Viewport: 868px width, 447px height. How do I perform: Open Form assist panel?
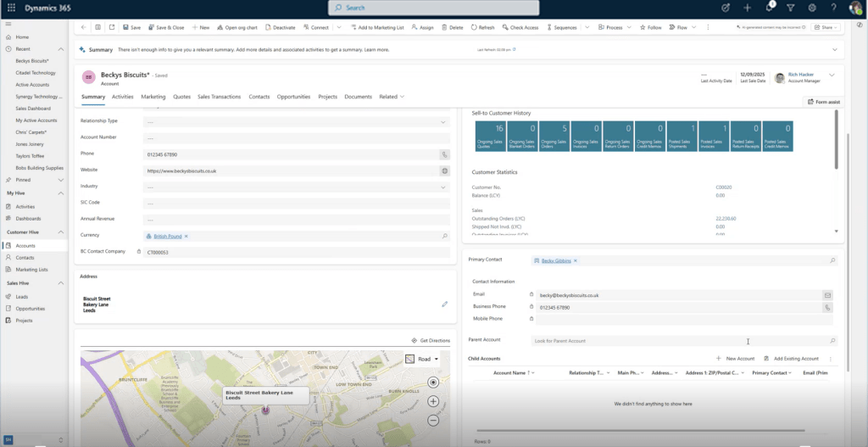[824, 102]
